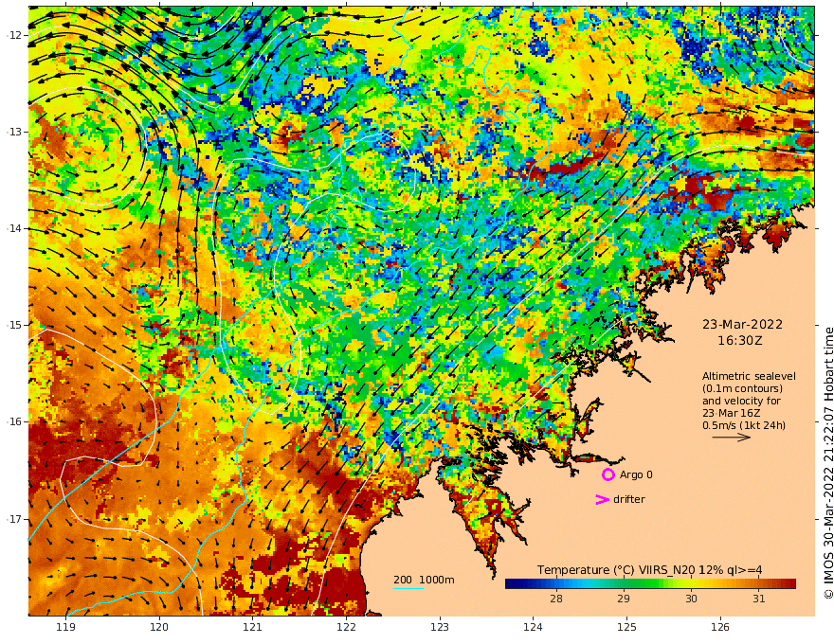834x644 pixels.
Task: Click the temperature color bar
Action: (x=650, y=583)
